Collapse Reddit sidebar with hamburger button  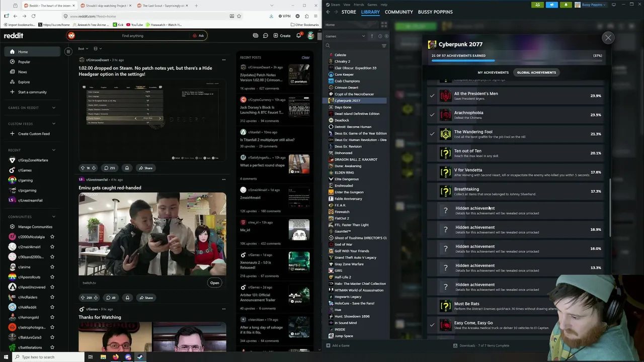[68, 51]
